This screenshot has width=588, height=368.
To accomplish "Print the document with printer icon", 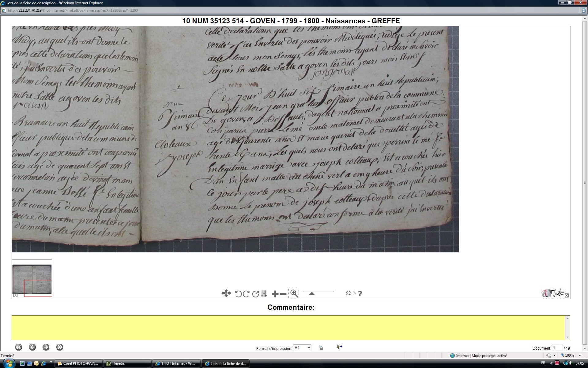I will [x=321, y=347].
